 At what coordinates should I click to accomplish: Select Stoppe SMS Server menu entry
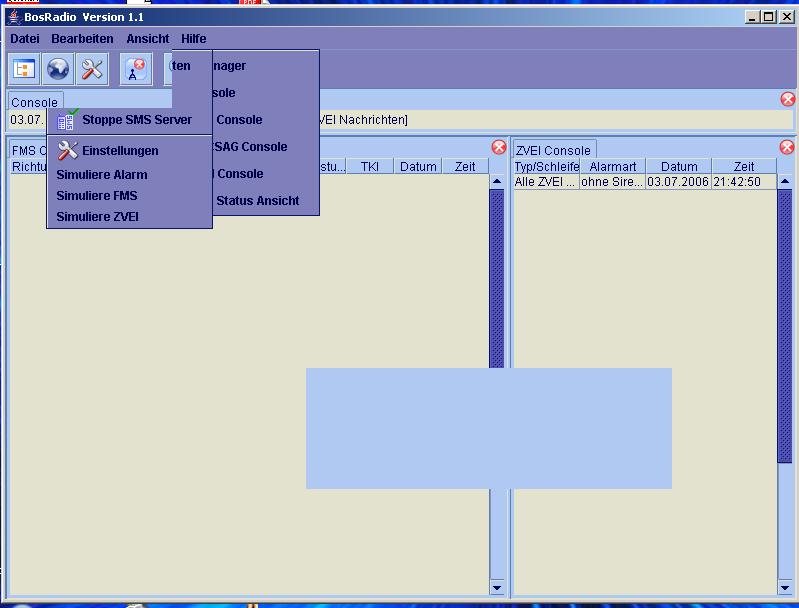[x=136, y=120]
